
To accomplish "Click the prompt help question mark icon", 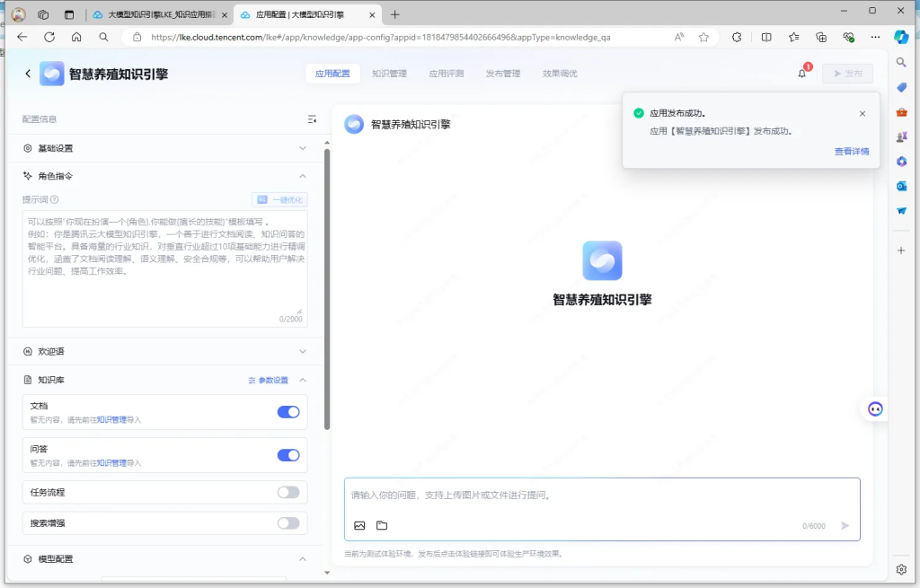I will pyautogui.click(x=55, y=200).
